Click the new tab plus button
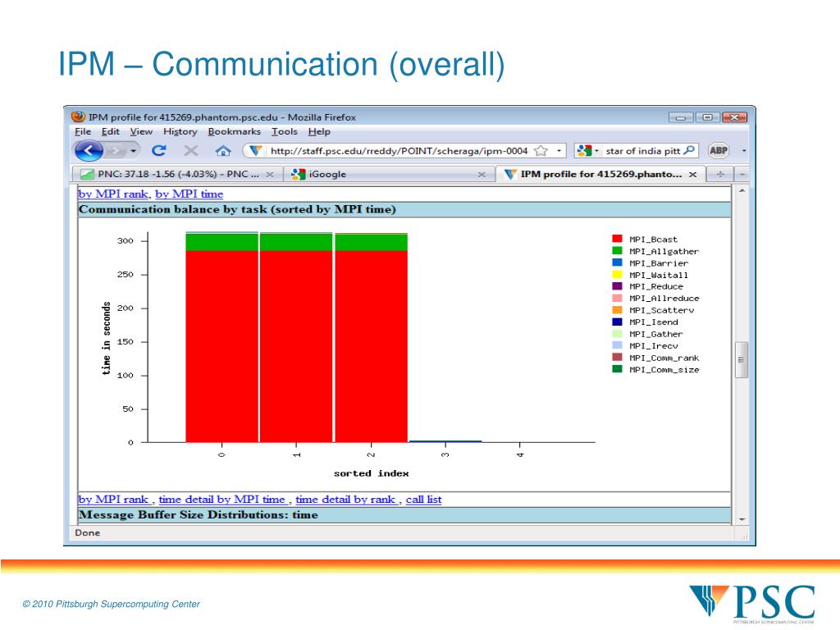 point(720,174)
